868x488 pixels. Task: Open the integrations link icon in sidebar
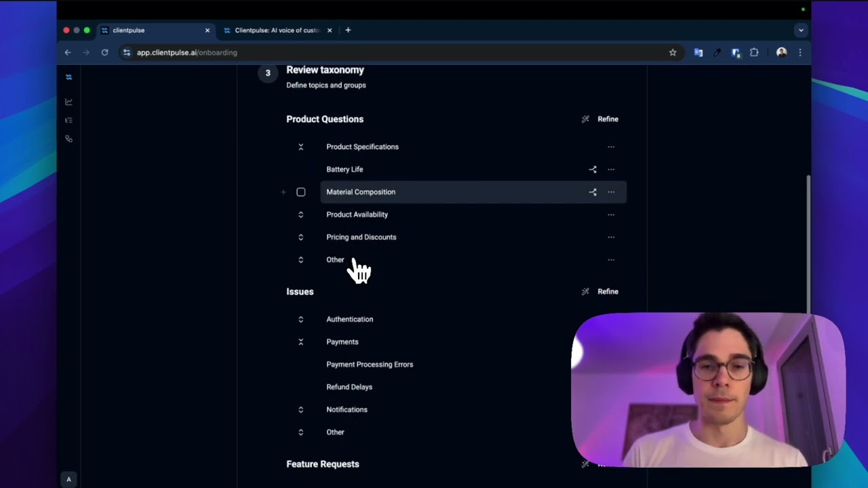coord(68,139)
